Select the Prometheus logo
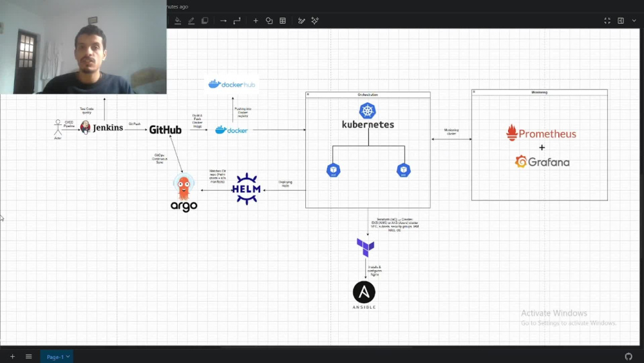This screenshot has height=363, width=644. 541,133
